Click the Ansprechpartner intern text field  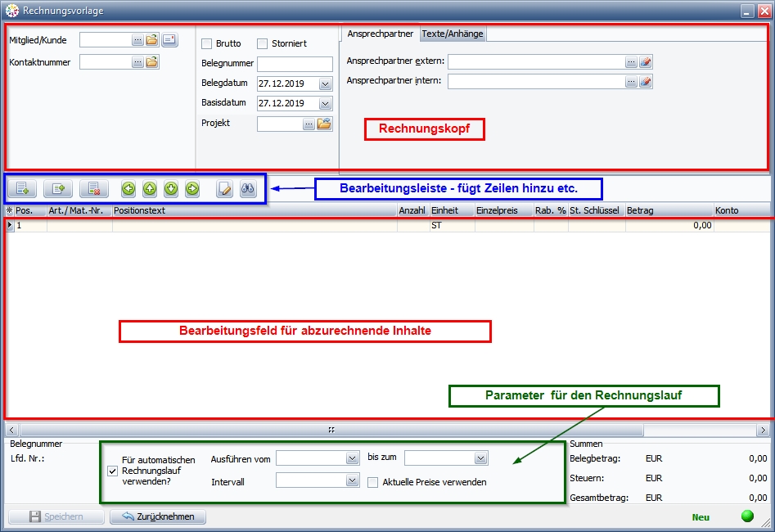tap(536, 82)
